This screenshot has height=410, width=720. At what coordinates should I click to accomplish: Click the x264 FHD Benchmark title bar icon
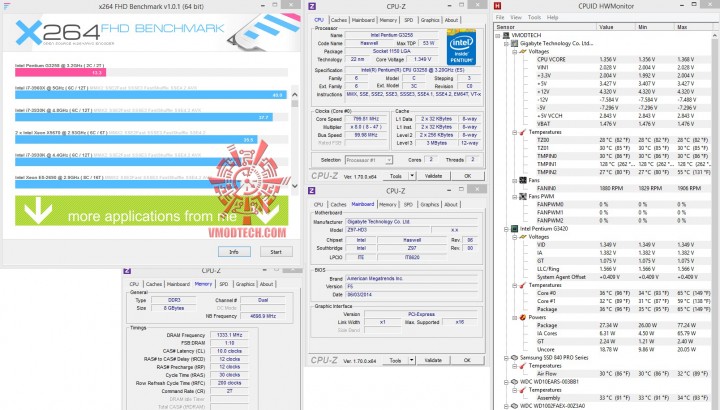7,6
